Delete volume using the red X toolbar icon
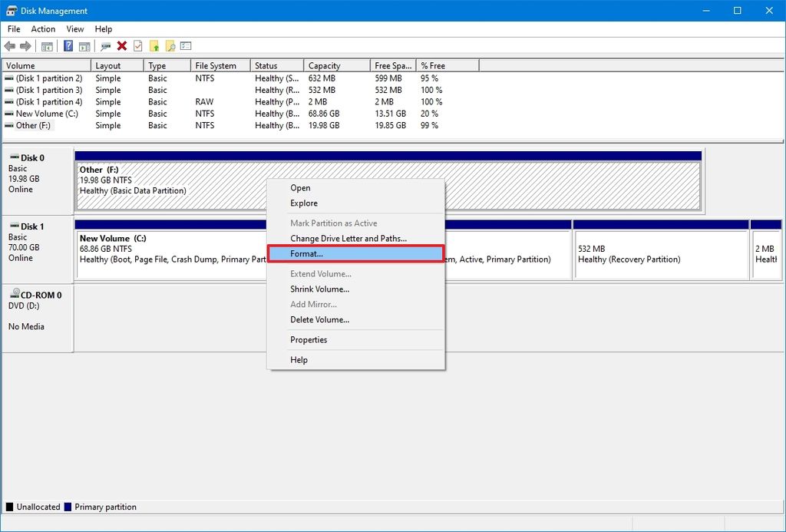786x532 pixels. [121, 45]
